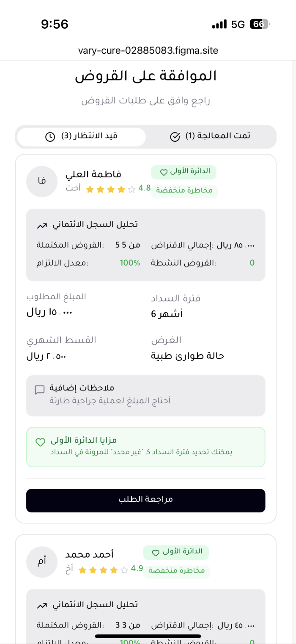This screenshot has height=644, width=296.
Task: Tap the site URL in address bar
Action: point(148,51)
